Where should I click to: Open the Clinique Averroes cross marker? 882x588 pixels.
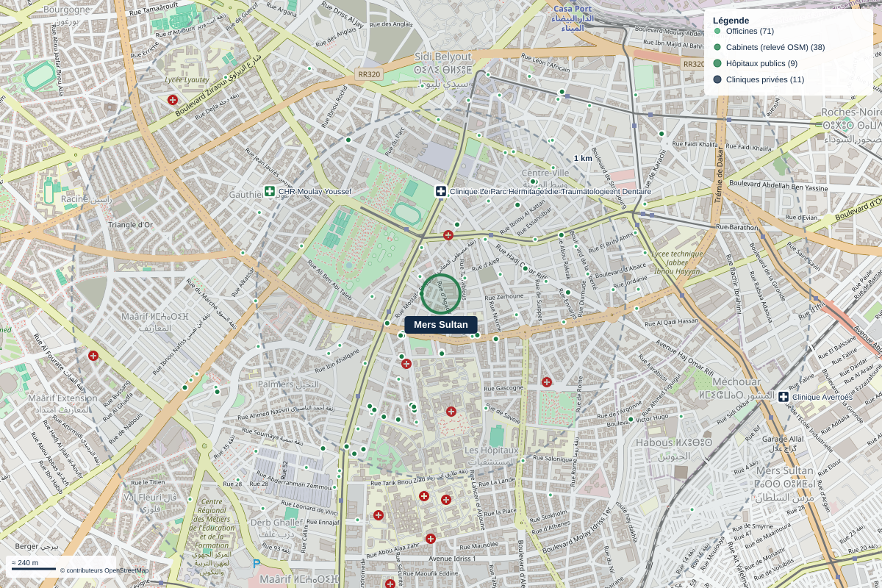784,397
